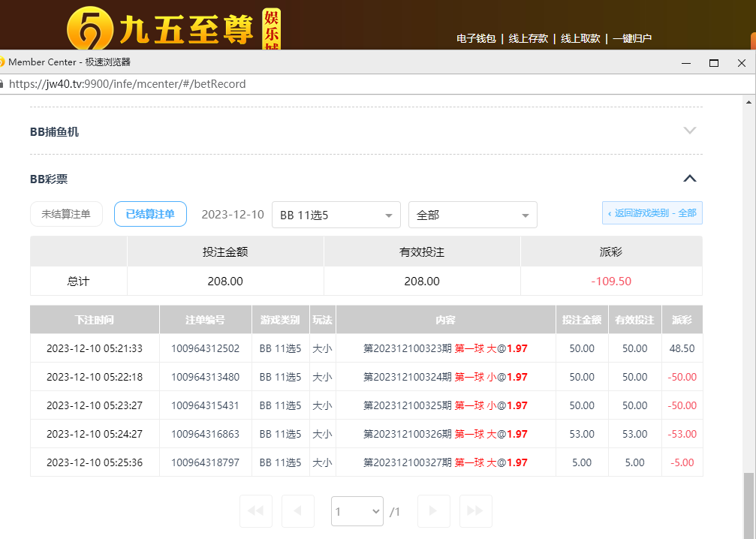
Task: Click the 九五至尊 gold coin logo
Action: pyautogui.click(x=89, y=29)
